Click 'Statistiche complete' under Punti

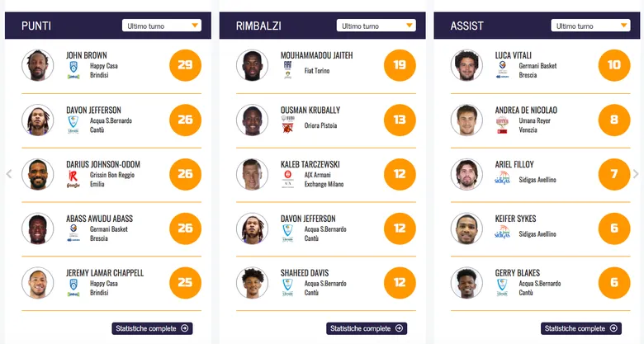tap(152, 328)
